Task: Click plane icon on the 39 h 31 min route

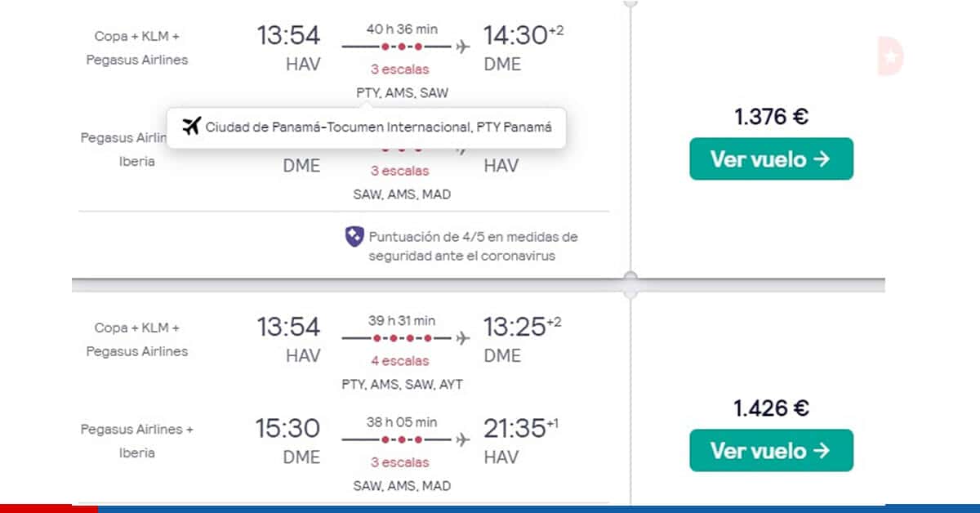Action: pos(463,338)
